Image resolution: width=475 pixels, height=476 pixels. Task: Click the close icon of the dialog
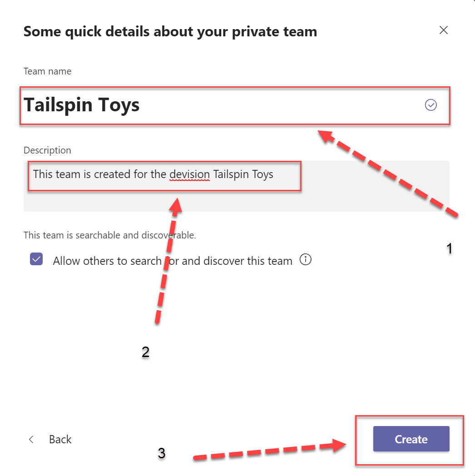[x=443, y=30]
